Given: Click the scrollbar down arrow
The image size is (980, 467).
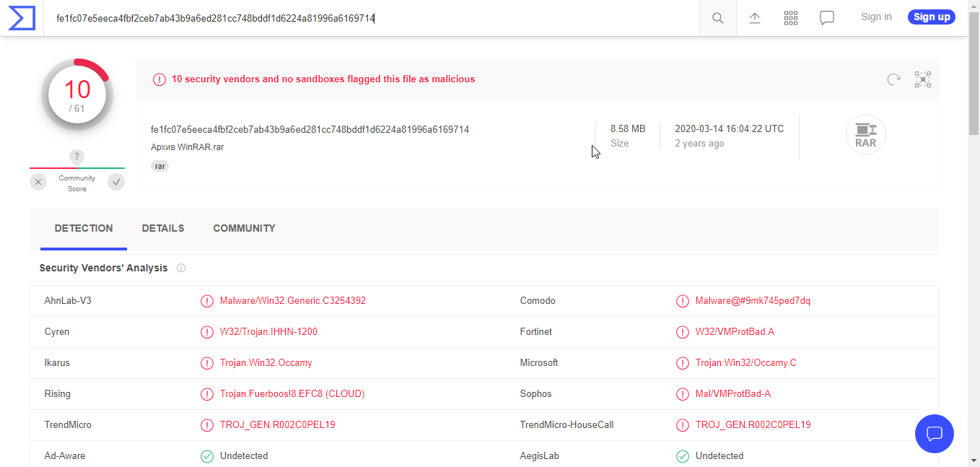Looking at the screenshot, I should (x=974, y=461).
